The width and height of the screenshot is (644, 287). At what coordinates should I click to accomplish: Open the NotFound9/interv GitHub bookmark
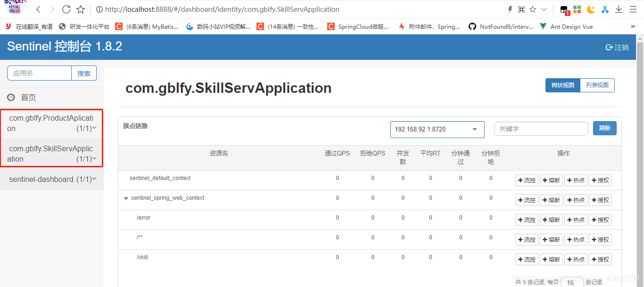tap(501, 27)
